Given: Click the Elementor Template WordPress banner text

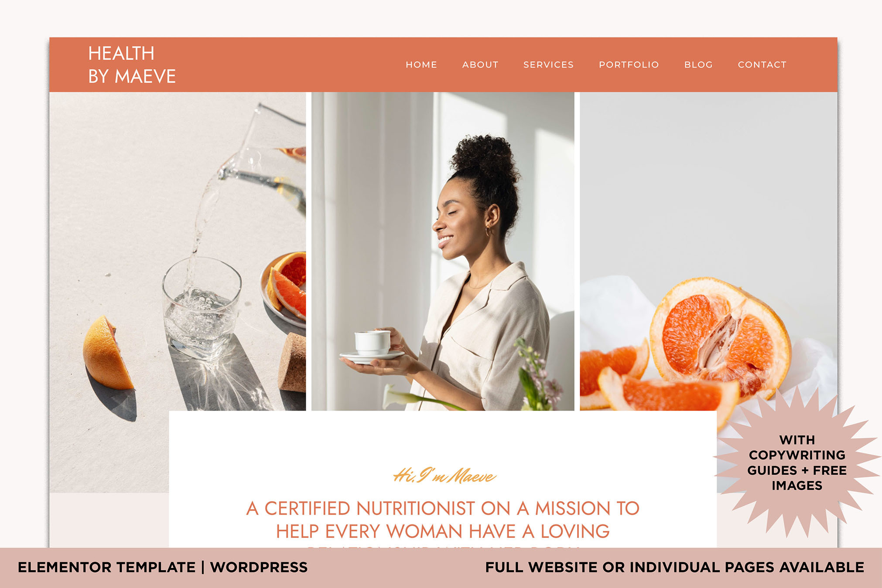Looking at the screenshot, I should coord(163,567).
